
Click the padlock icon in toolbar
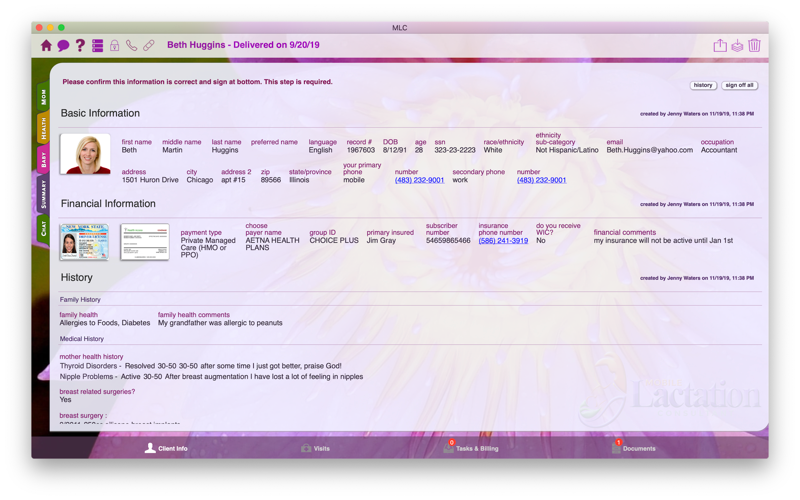pyautogui.click(x=115, y=45)
